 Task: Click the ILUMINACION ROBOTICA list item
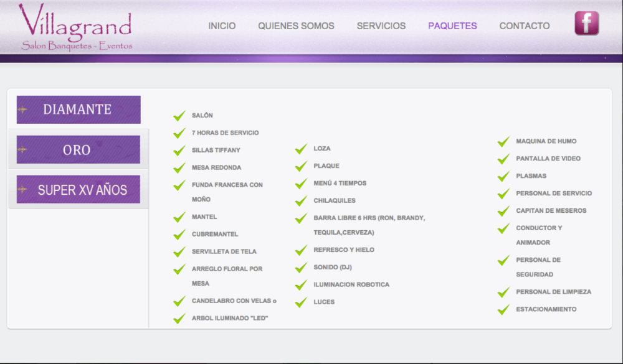coord(351,285)
